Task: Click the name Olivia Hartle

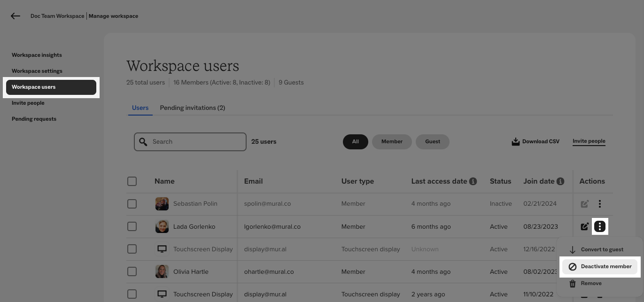Action: [191, 271]
